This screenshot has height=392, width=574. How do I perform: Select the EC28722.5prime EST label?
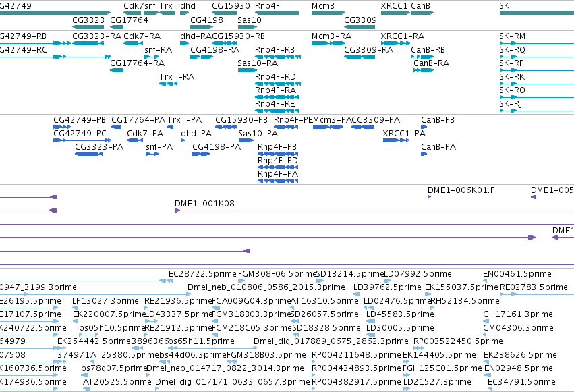tap(202, 274)
